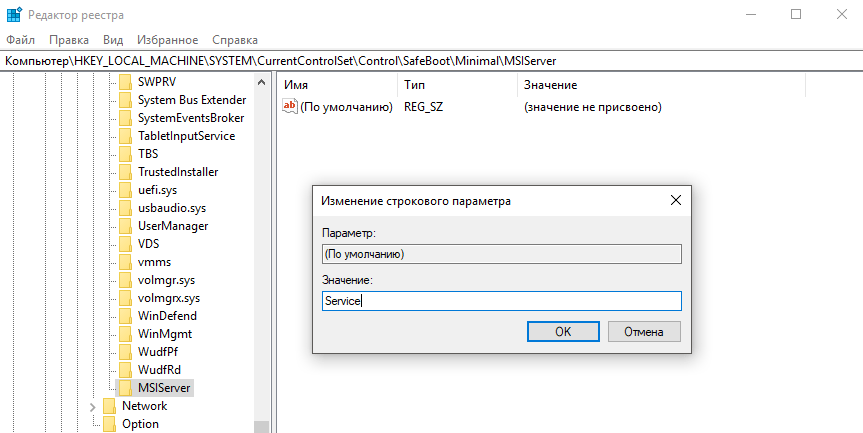The width and height of the screenshot is (863, 433).
Task: Click the Registry Editor app icon in title bar
Action: pos(13,14)
